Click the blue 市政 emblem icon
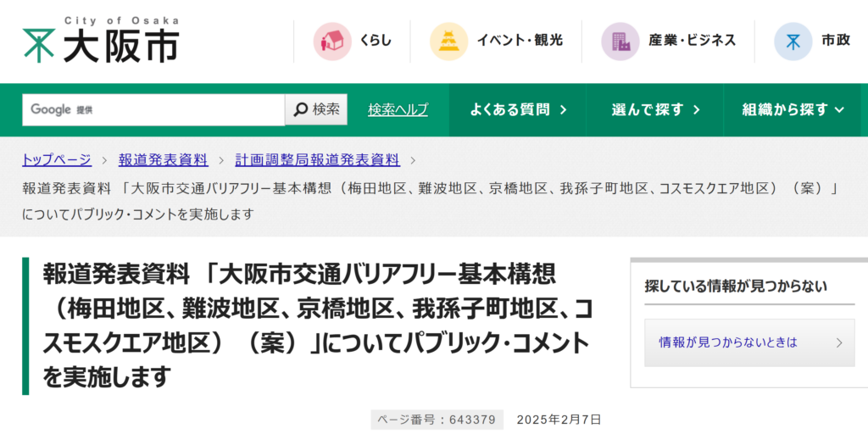The width and height of the screenshot is (868, 445). point(793,41)
